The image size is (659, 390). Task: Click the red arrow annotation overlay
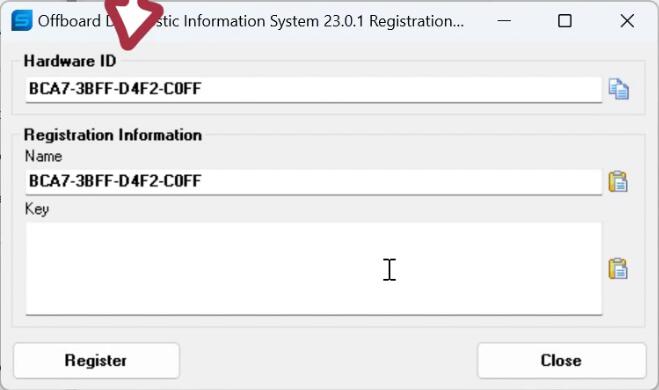[132, 21]
